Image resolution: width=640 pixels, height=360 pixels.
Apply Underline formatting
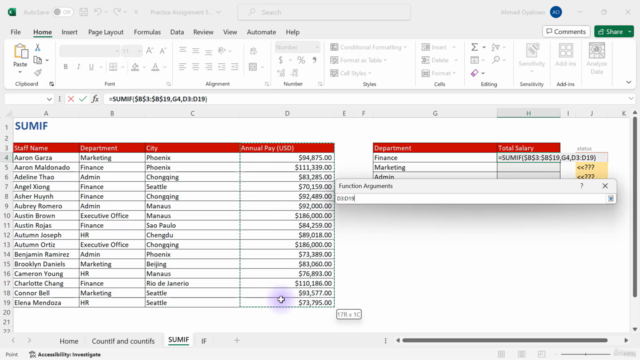click(x=91, y=67)
